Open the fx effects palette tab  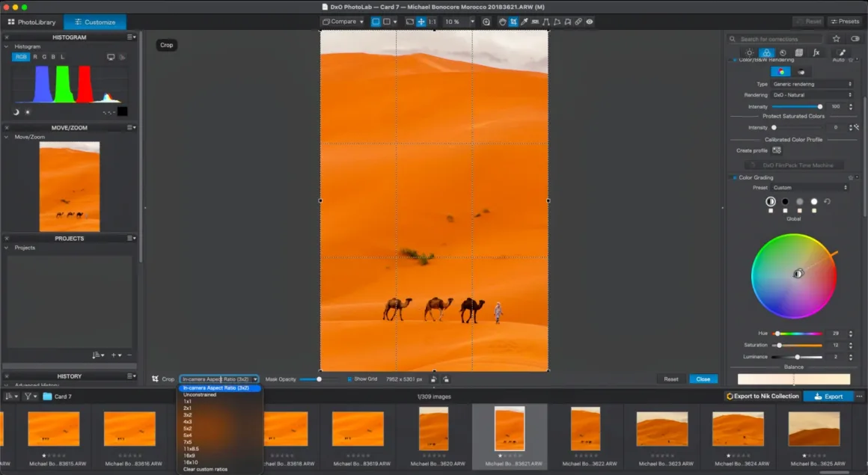816,52
